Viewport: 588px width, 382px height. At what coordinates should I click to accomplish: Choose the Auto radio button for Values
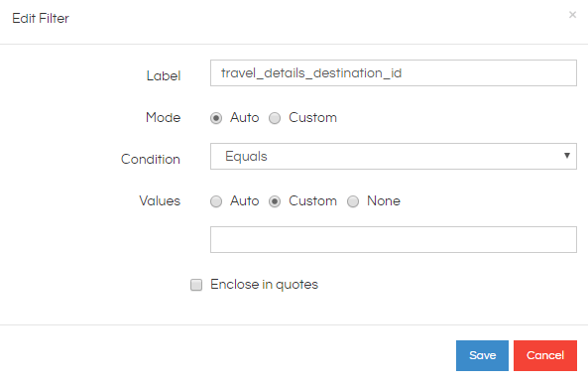(x=216, y=201)
